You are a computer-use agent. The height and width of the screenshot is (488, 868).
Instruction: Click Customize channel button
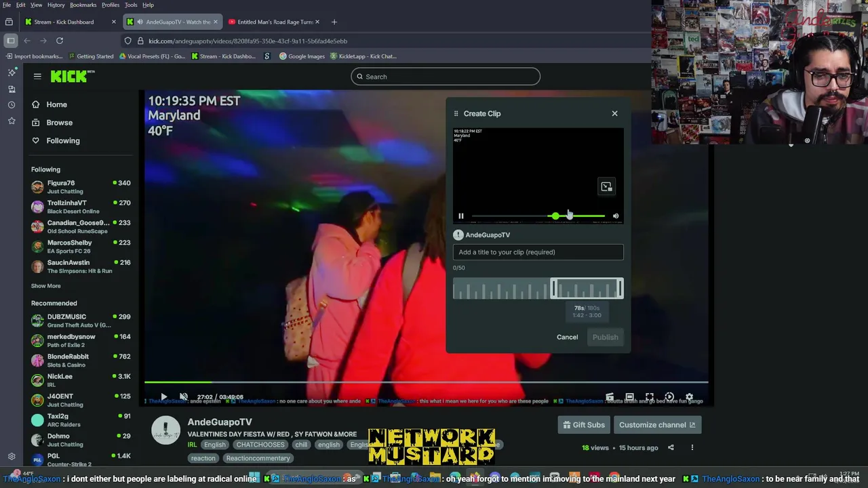[656, 425]
